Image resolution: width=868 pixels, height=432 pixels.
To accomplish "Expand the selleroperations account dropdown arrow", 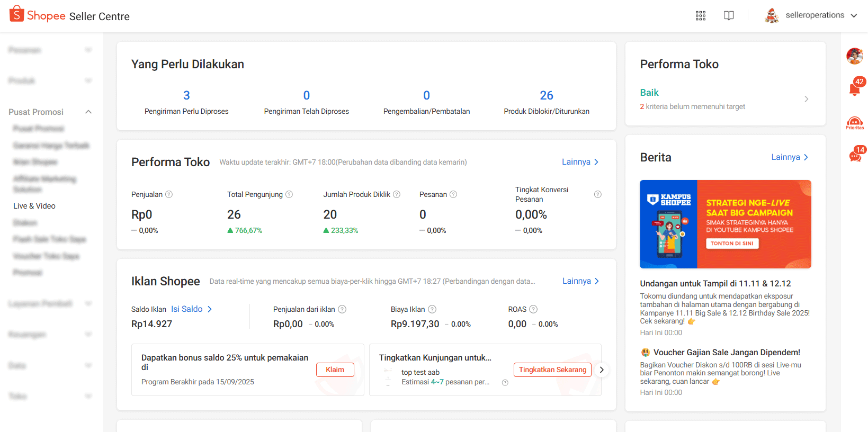I will coord(854,15).
